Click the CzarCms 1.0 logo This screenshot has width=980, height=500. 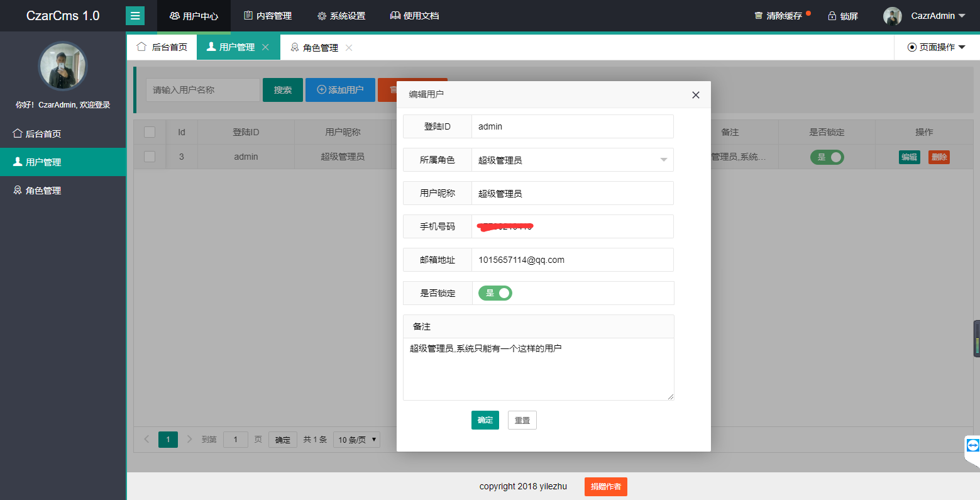pos(63,16)
